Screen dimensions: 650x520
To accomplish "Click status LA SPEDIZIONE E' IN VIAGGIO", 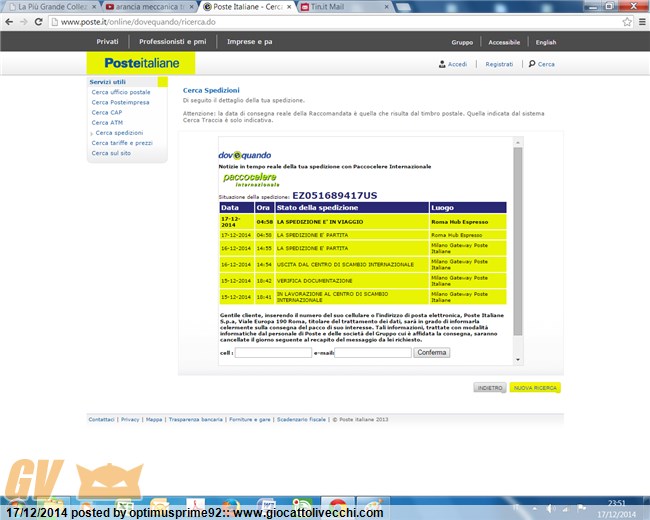I will pyautogui.click(x=320, y=222).
